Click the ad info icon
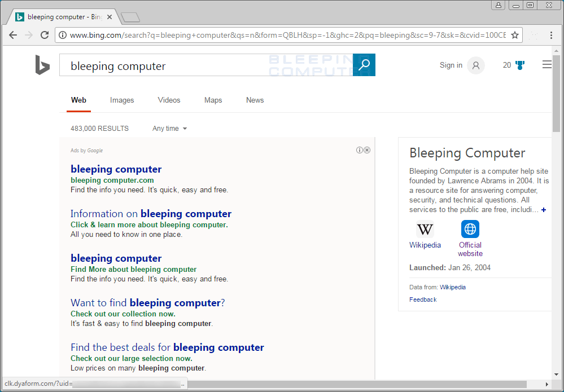The width and height of the screenshot is (564, 392). [x=359, y=150]
